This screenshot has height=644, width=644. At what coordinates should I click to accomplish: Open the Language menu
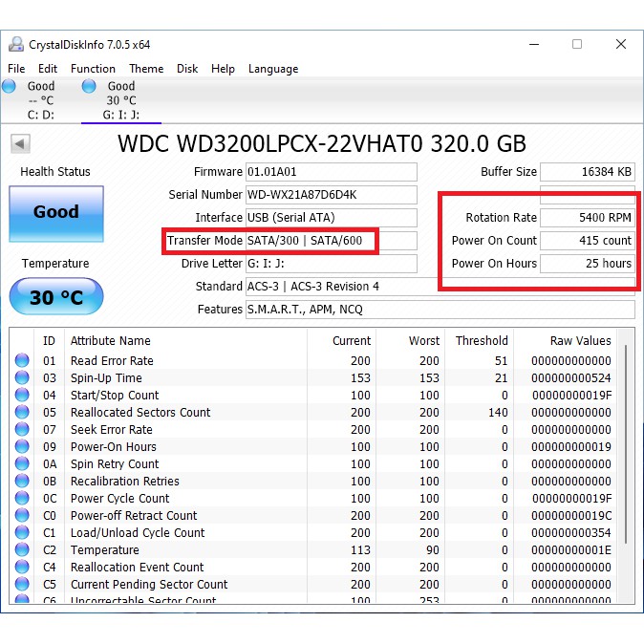coord(273,69)
